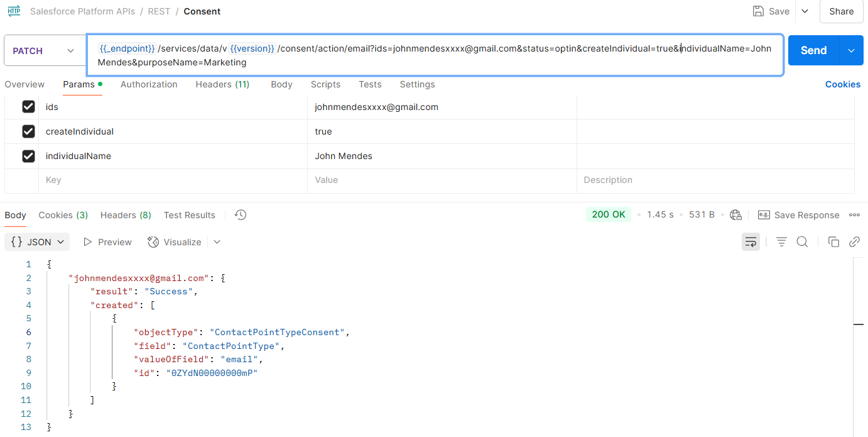Click the 1.45 s response time
The height and width of the screenshot is (437, 868).
point(660,215)
